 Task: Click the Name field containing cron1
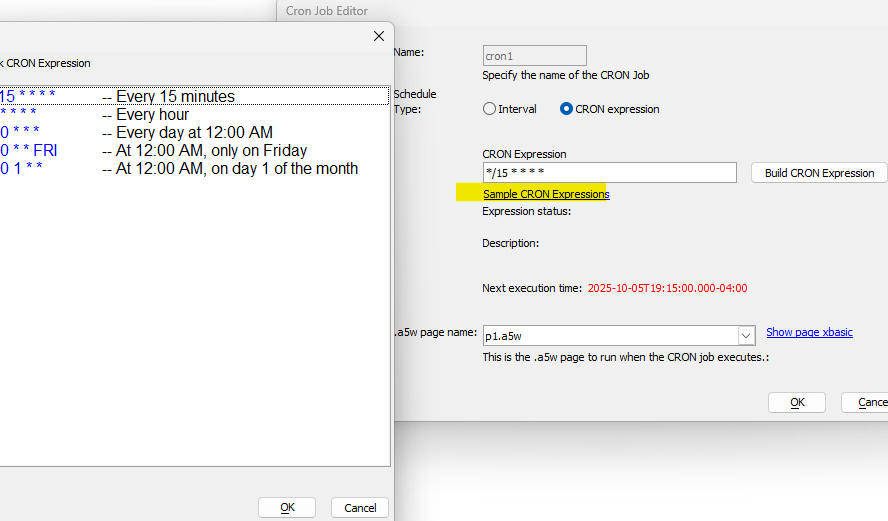[x=534, y=56]
